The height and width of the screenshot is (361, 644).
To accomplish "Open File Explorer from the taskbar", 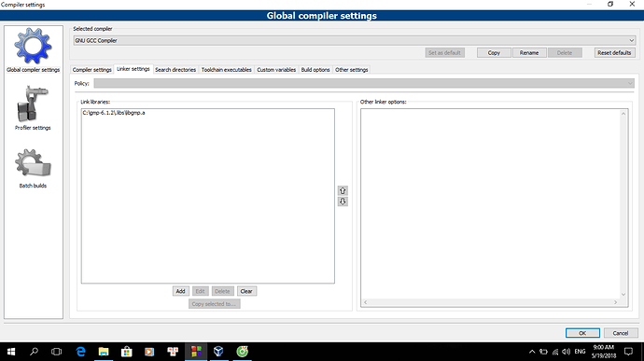I will [x=104, y=352].
